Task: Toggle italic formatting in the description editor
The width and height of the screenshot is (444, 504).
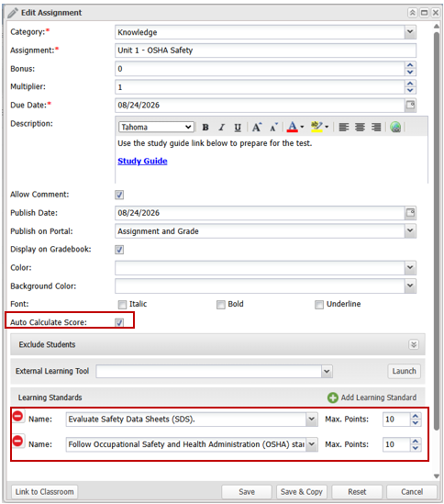Action: [x=221, y=128]
